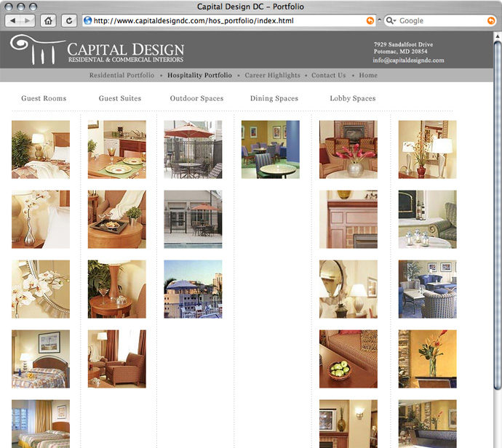This screenshot has width=502, height=448.
Task: Open lobby thumbnail with lanterns on white table
Action: (x=427, y=219)
